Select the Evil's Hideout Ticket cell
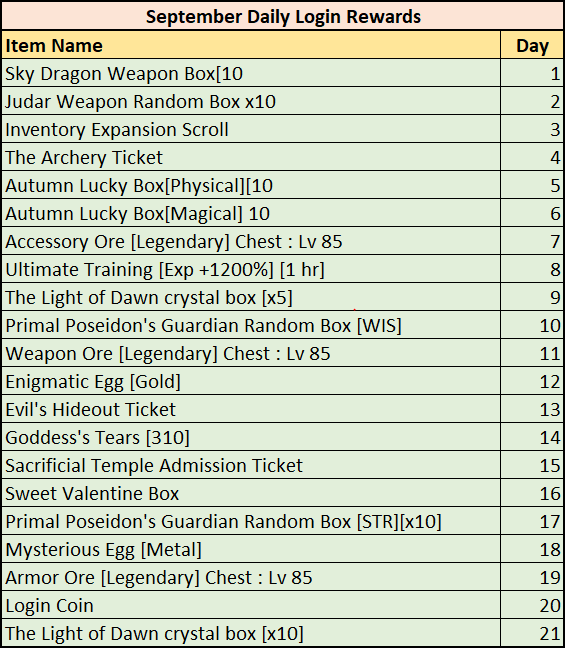 pyautogui.click(x=251, y=409)
